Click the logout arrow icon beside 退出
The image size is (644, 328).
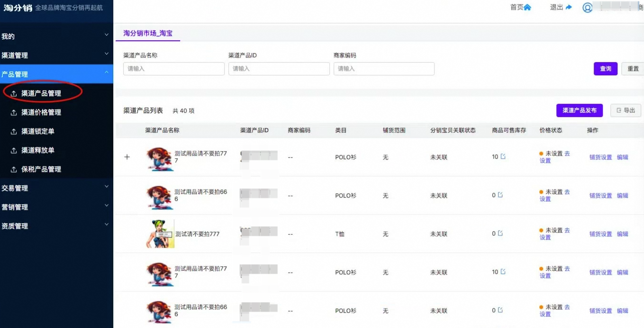[x=569, y=8]
